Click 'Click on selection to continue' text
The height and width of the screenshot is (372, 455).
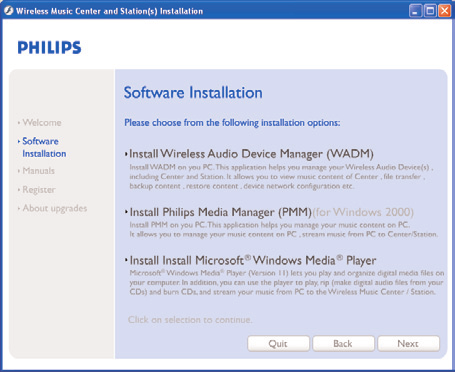point(190,320)
